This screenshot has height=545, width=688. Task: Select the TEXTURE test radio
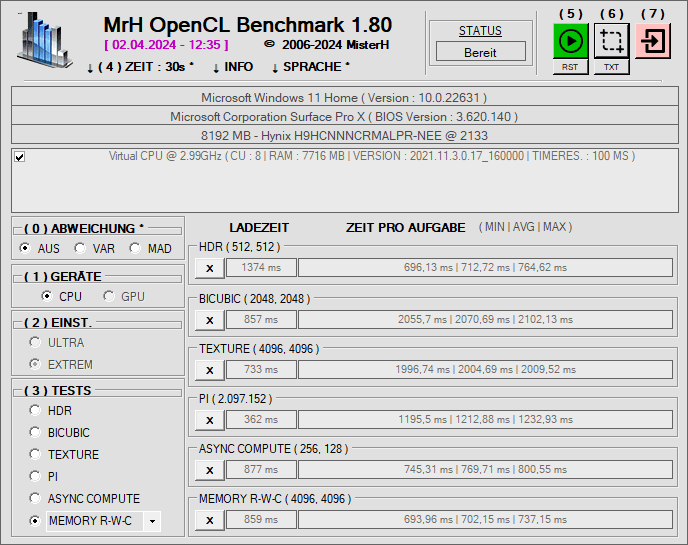click(x=64, y=454)
